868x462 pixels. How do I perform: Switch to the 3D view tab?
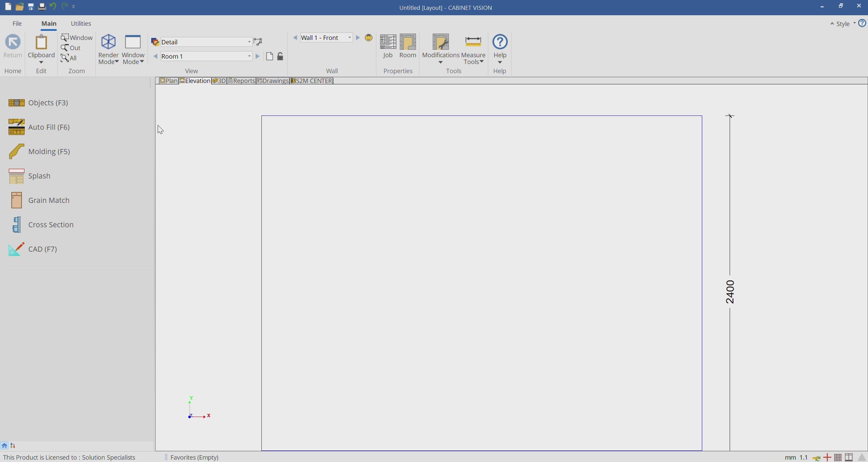pyautogui.click(x=219, y=81)
